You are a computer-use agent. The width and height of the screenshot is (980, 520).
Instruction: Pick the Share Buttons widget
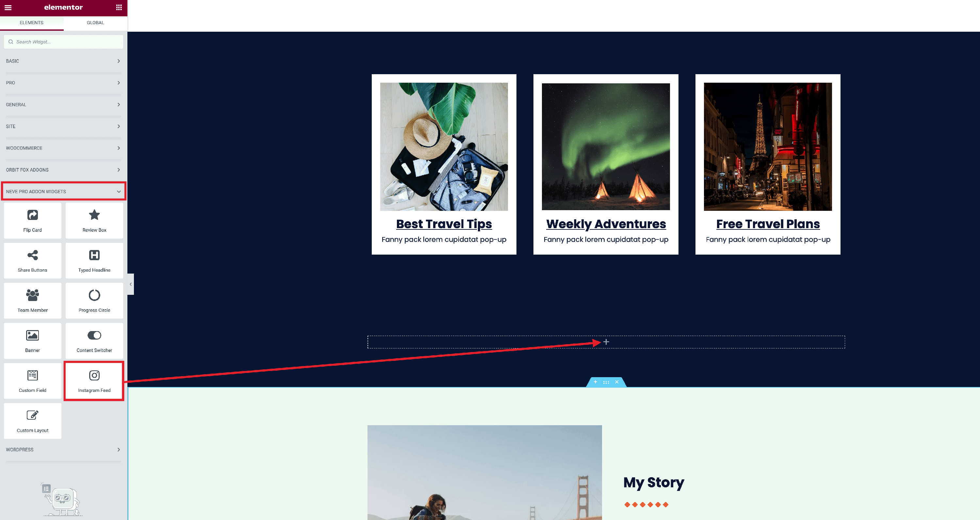pos(32,261)
